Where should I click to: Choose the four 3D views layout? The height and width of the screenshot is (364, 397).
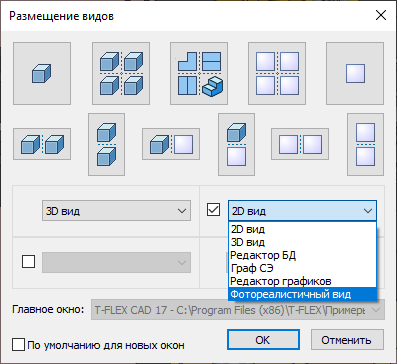pyautogui.click(x=121, y=73)
